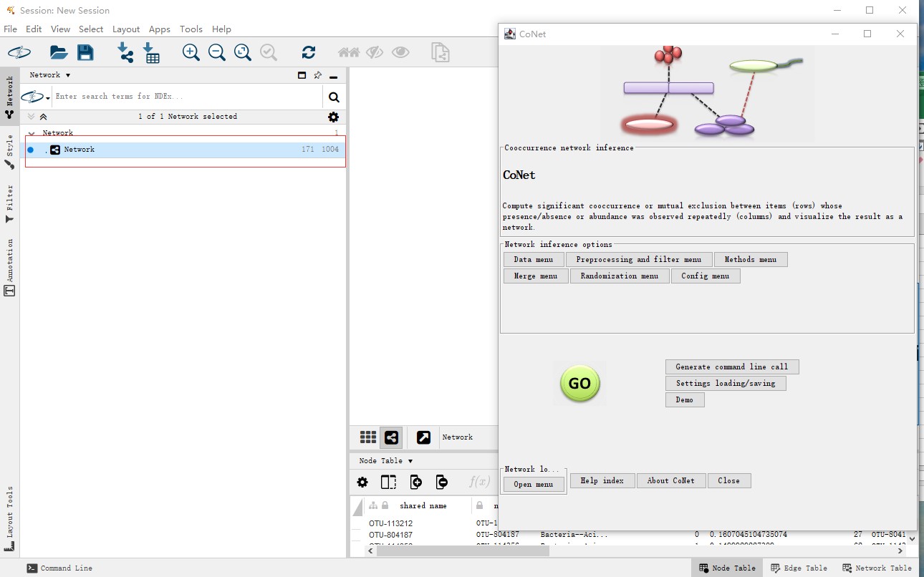Float the Network panel window icon
Image resolution: width=924 pixels, height=577 pixels.
(302, 75)
